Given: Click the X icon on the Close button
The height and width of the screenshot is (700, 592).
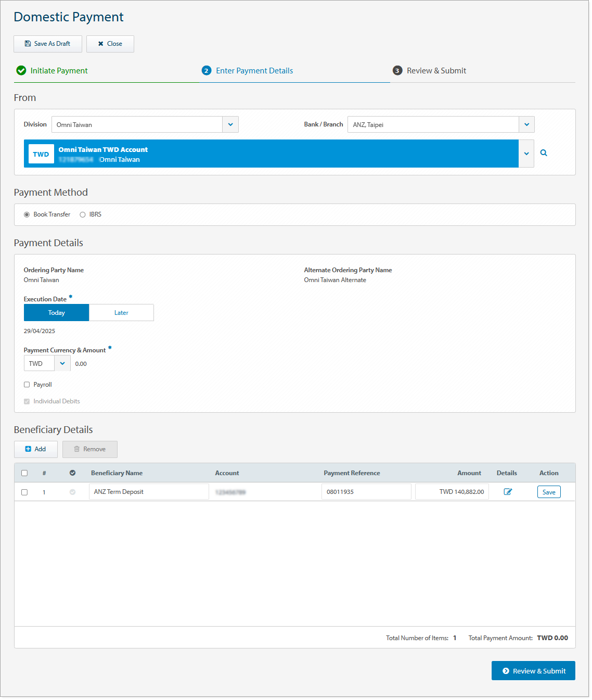Looking at the screenshot, I should pyautogui.click(x=100, y=44).
